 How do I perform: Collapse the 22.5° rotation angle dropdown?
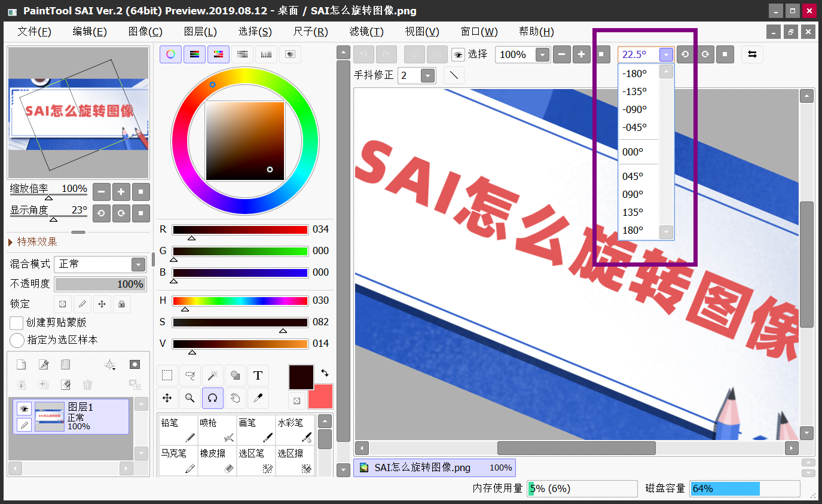pos(666,55)
